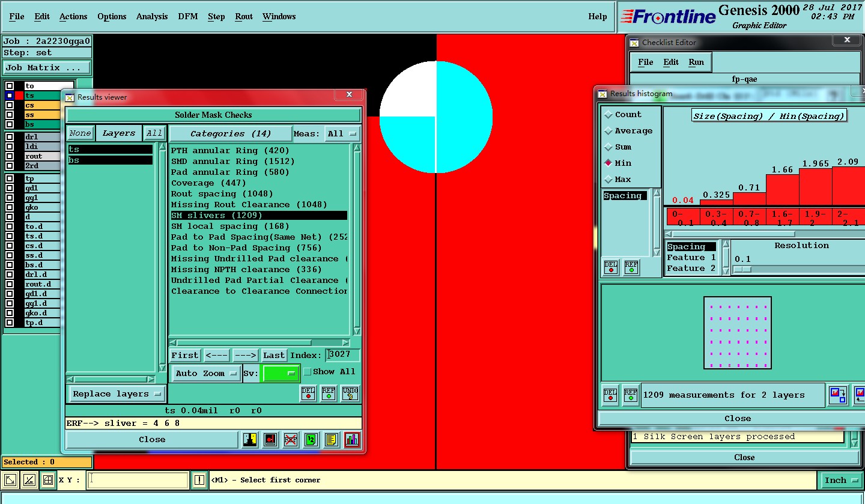Toggle visibility box of layer drl
This screenshot has height=504, width=865.
click(x=10, y=137)
